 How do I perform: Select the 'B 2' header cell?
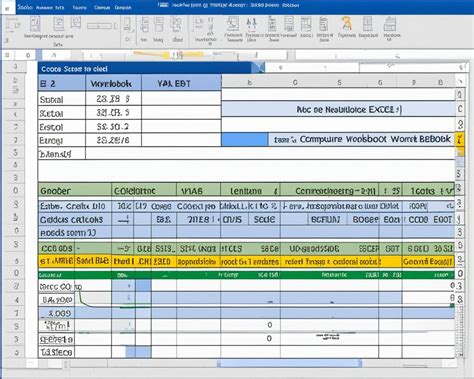point(62,83)
